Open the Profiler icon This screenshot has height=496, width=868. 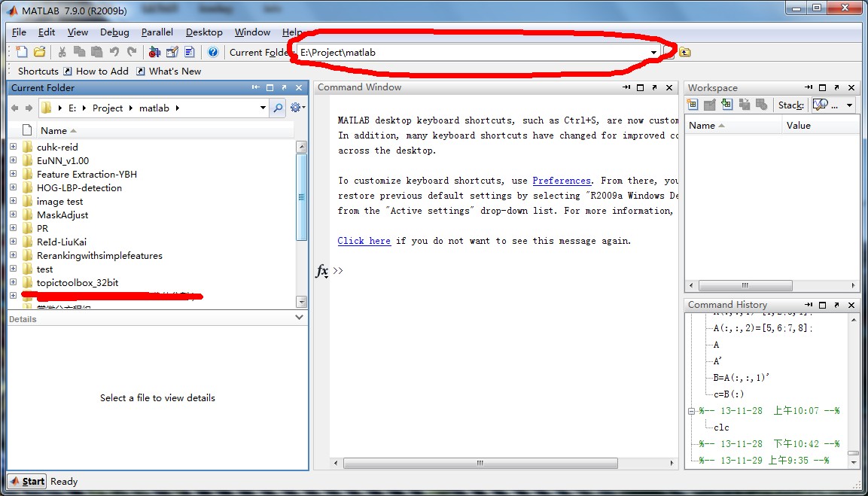coord(189,52)
